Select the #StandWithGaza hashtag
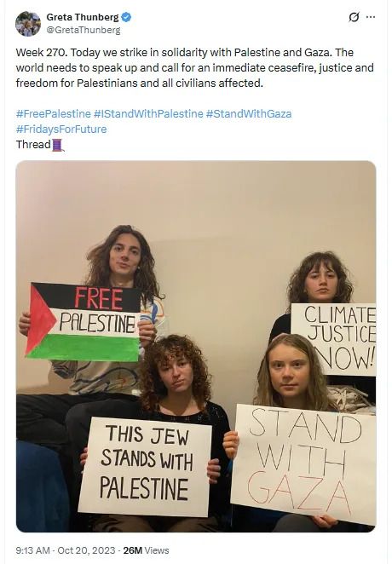 tap(249, 114)
